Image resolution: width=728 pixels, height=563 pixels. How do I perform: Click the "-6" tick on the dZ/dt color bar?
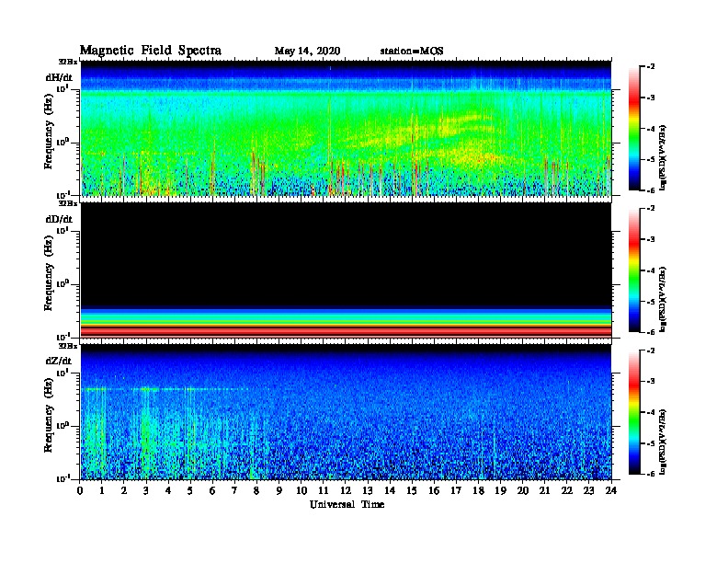651,475
